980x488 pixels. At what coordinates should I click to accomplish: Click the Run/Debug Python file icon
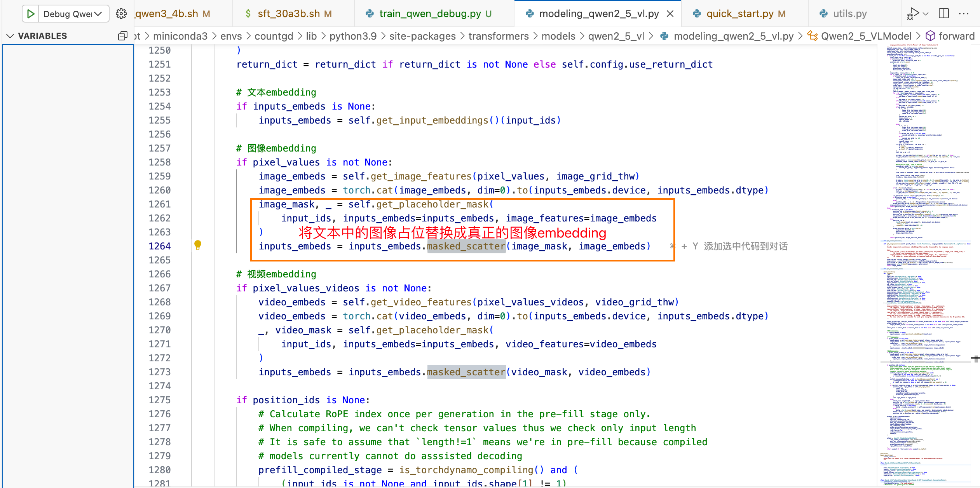click(x=913, y=14)
